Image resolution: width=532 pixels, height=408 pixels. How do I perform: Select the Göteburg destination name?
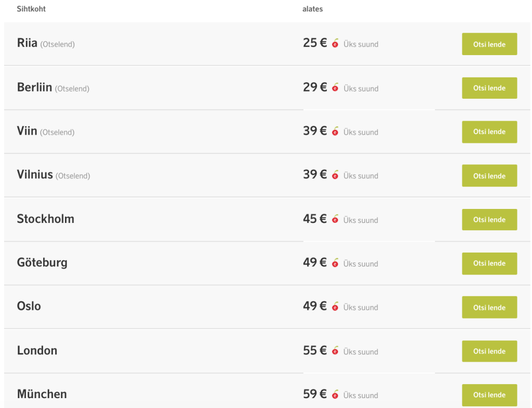click(42, 262)
